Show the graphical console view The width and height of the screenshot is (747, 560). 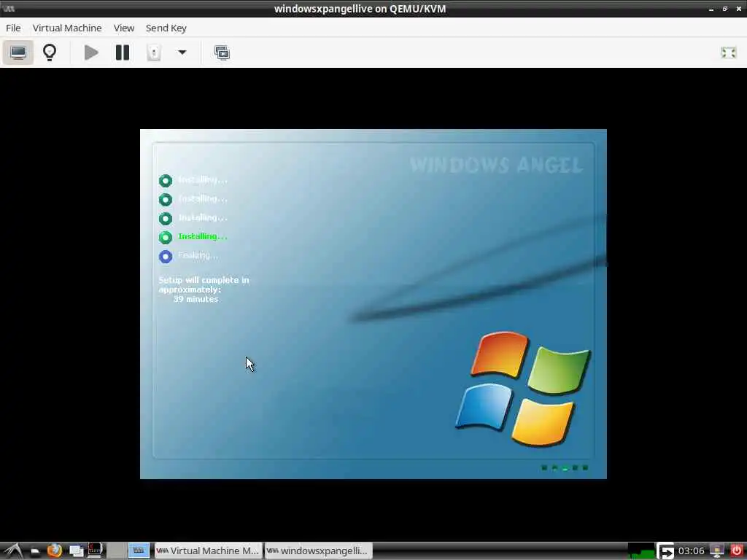tap(18, 52)
